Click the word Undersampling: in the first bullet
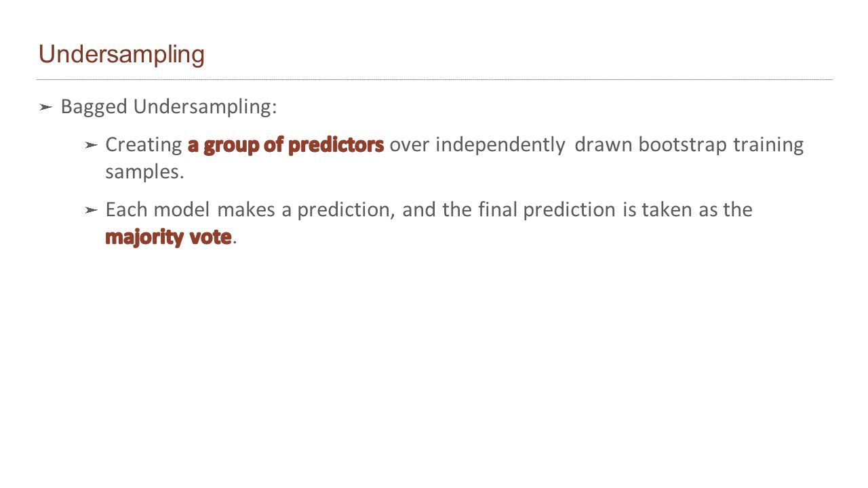Image resolution: width=868 pixels, height=488 pixels. point(205,107)
